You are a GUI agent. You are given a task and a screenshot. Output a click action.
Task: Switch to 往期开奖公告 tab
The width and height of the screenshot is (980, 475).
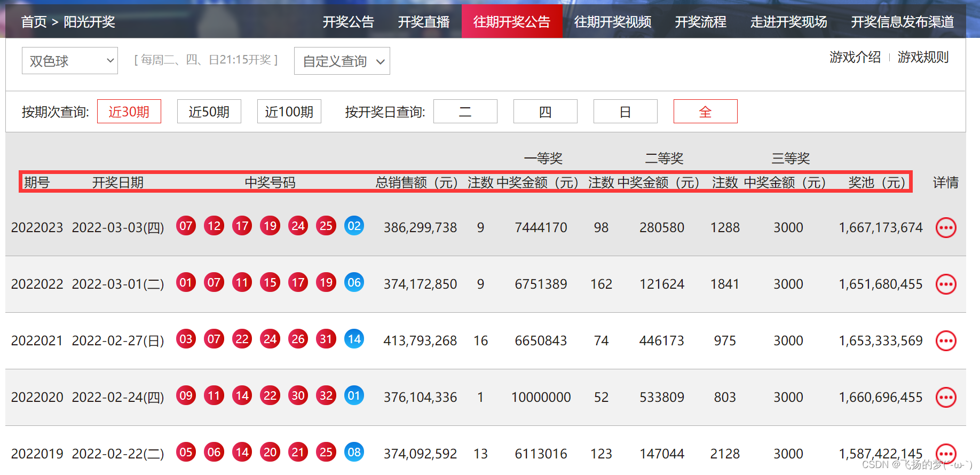tap(512, 21)
